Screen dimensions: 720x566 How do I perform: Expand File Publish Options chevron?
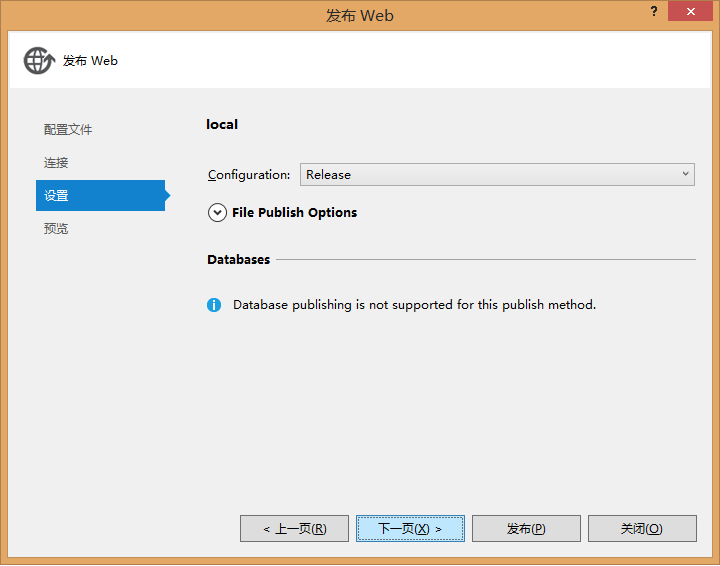(x=217, y=213)
